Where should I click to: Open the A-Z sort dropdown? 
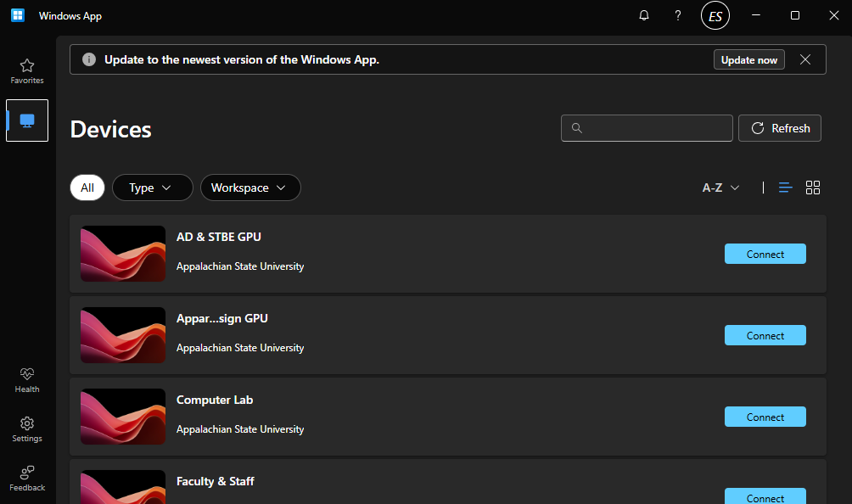click(x=720, y=188)
